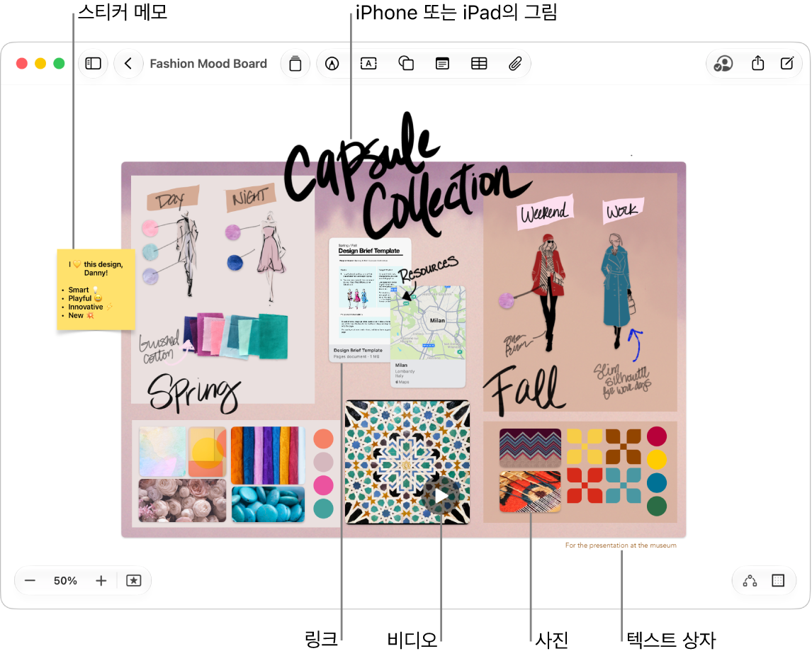The width and height of the screenshot is (812, 656).
Task: Toggle the connector lines icon
Action: [750, 580]
